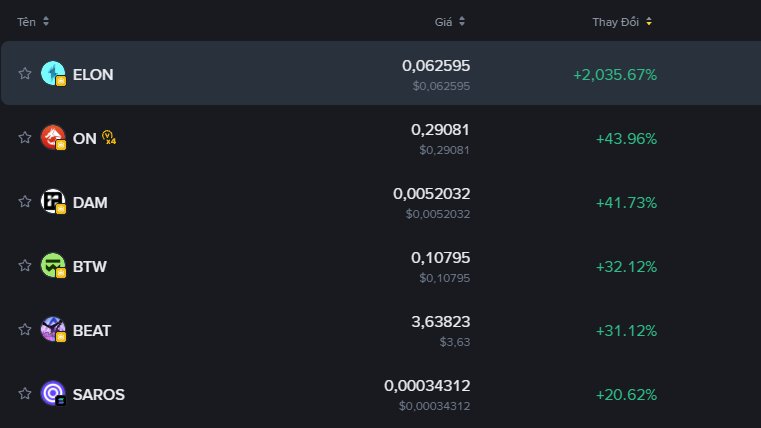Viewport: 761px width, 428px height.
Task: Toggle the favorite star for ELON
Action: (x=25, y=73)
